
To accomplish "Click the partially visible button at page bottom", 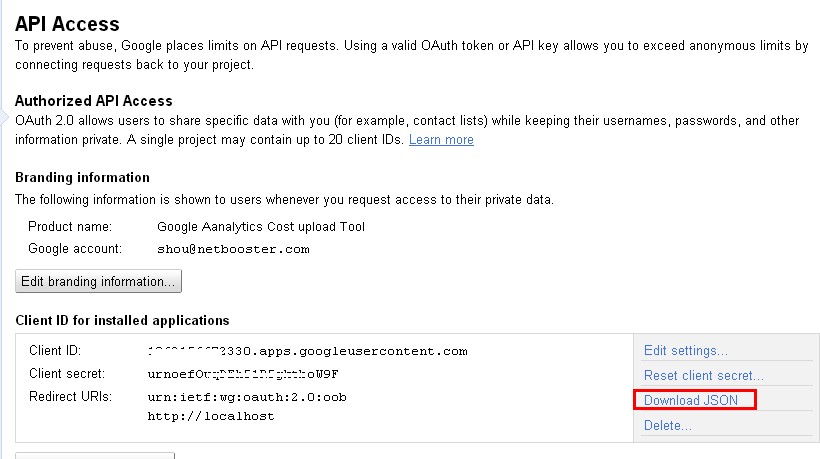I will point(95,455).
